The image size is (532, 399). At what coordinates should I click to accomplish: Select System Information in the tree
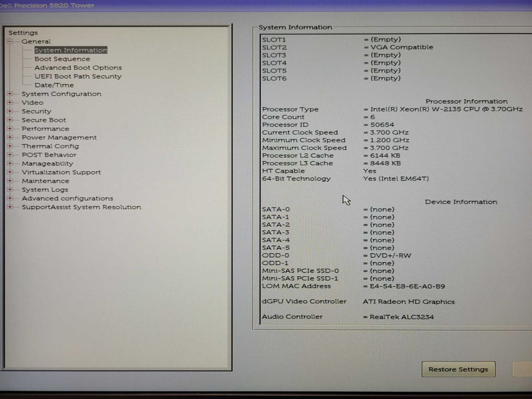(x=71, y=50)
